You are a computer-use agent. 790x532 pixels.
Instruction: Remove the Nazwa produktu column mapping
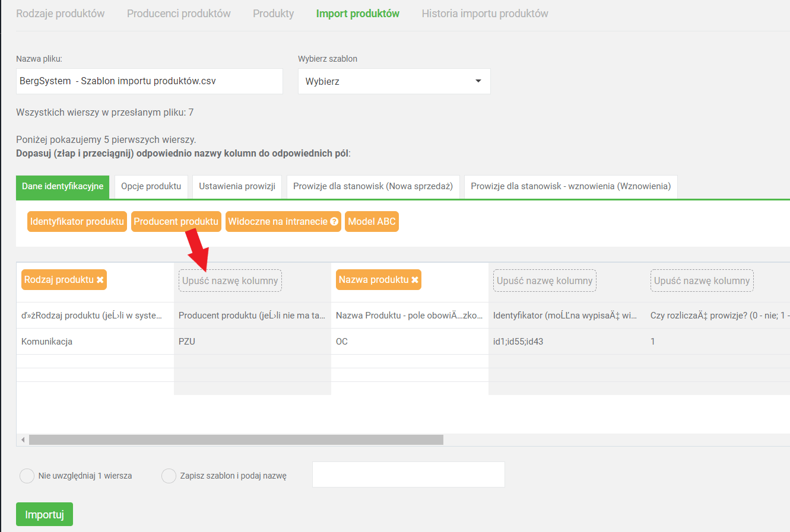coord(415,280)
